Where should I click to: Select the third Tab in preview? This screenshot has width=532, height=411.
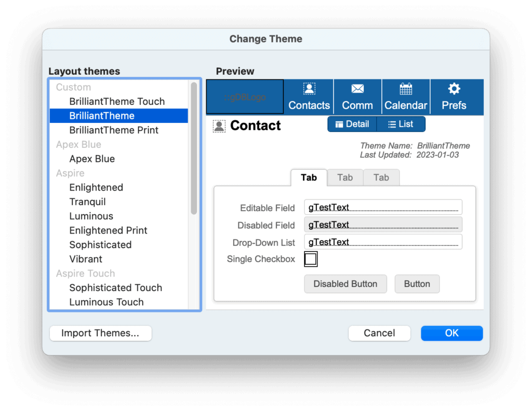(381, 177)
